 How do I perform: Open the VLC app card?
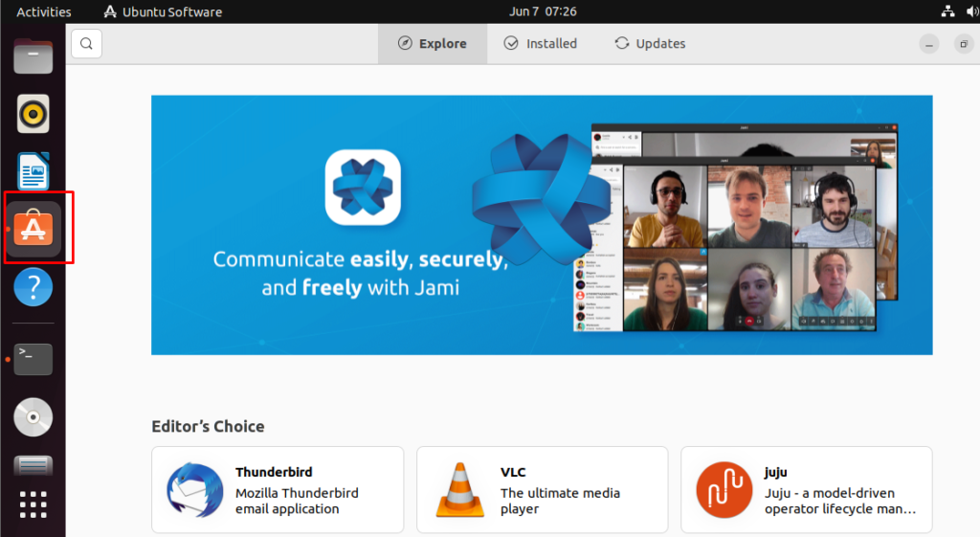(x=542, y=489)
